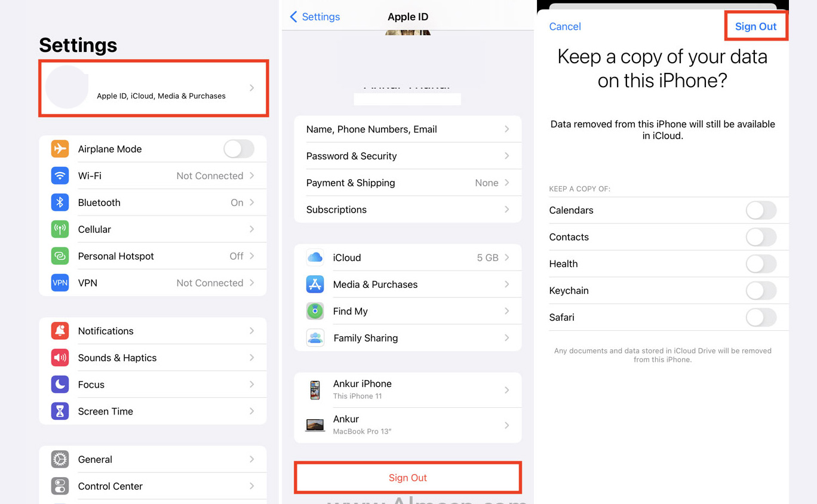Tap the red Notifications bell icon

click(60, 331)
